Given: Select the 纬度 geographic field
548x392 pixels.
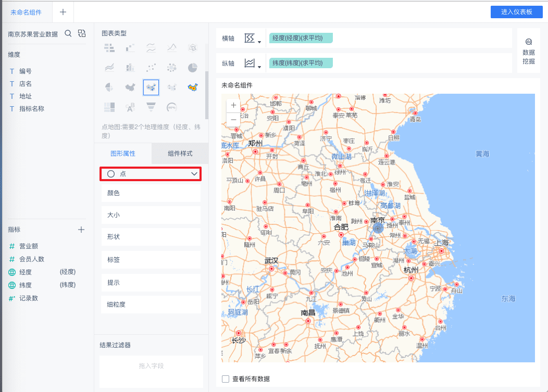Looking at the screenshot, I should tap(25, 285).
